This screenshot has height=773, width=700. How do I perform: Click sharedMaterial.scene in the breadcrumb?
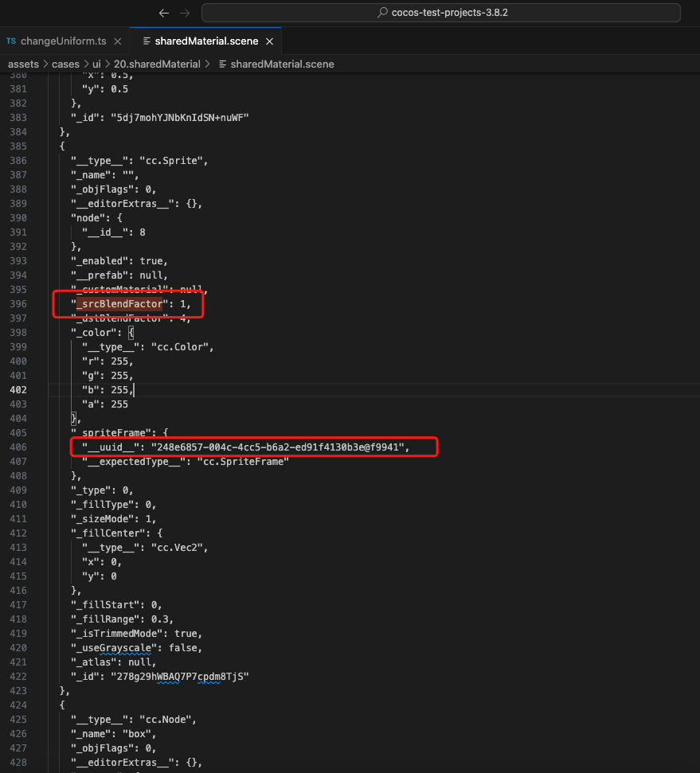(x=282, y=64)
